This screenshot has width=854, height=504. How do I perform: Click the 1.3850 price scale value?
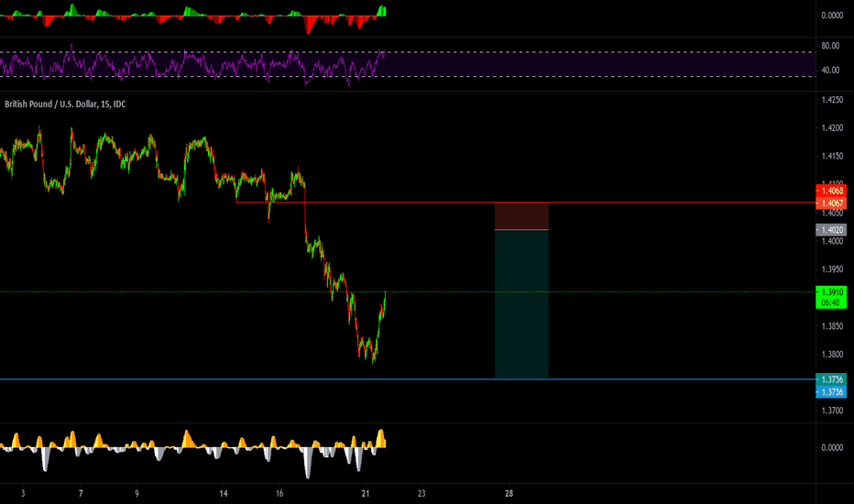832,326
